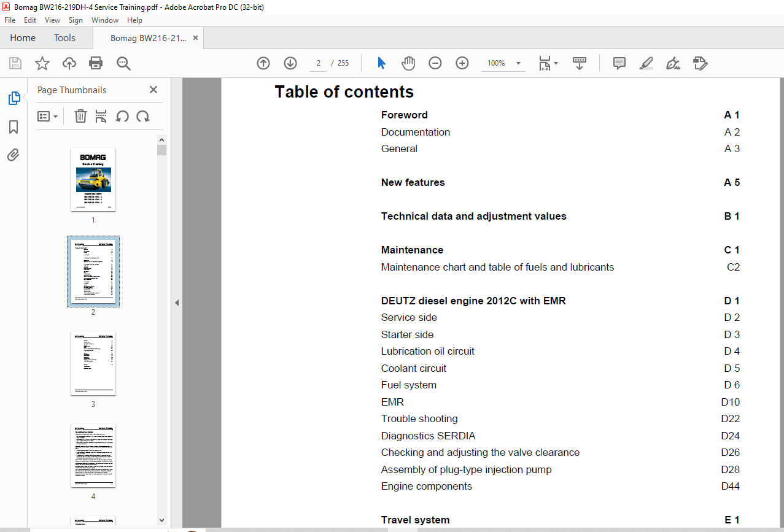Open the fit page options tool
The width and height of the screenshot is (784, 532).
coord(548,63)
